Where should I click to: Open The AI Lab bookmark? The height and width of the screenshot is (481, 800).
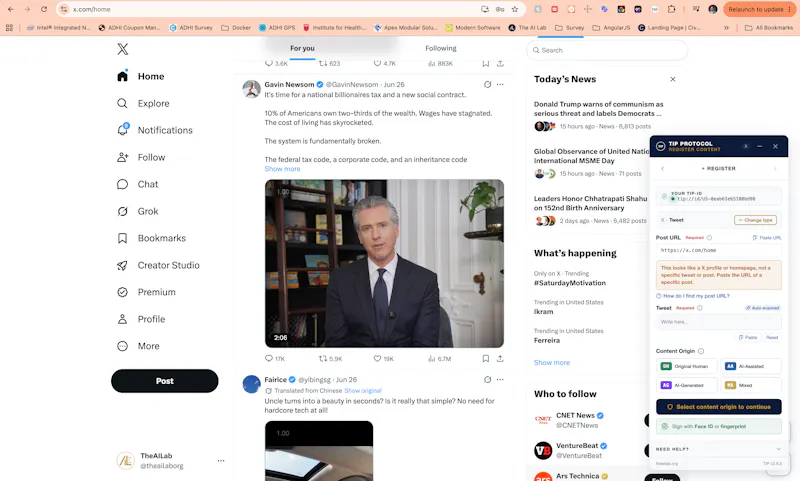(x=527, y=28)
